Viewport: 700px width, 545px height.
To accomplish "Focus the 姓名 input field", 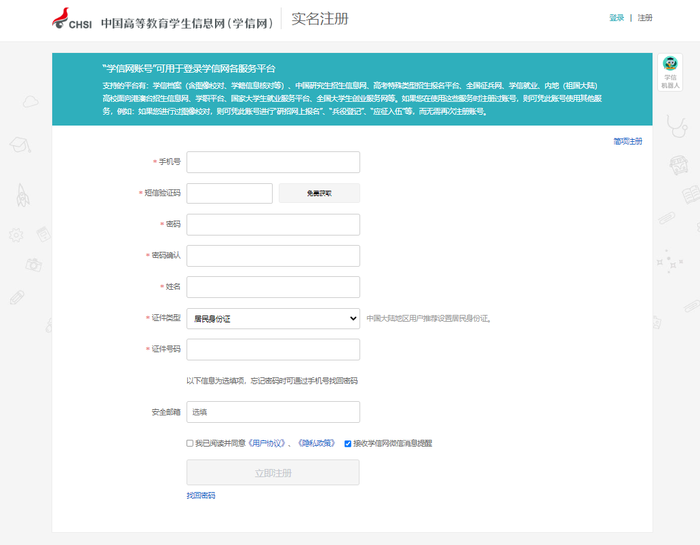I will (273, 287).
